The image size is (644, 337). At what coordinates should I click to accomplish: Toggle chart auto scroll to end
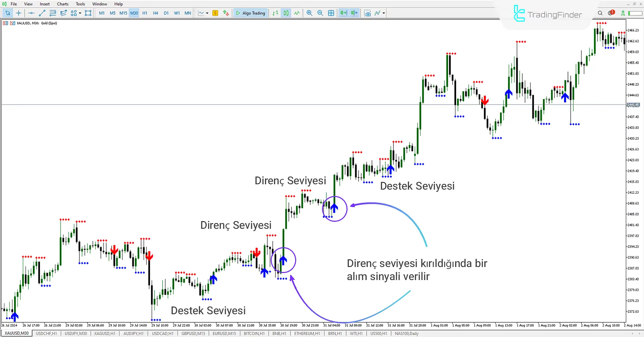(x=343, y=13)
